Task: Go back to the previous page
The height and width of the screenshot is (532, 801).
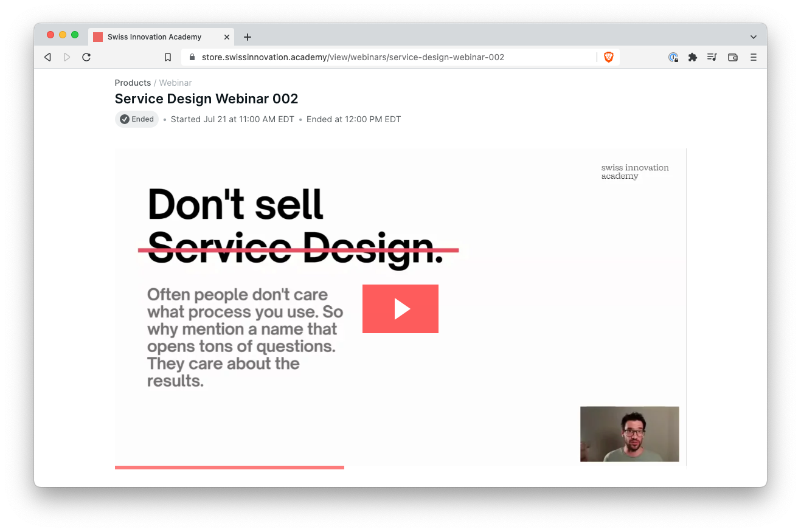Action: point(47,57)
